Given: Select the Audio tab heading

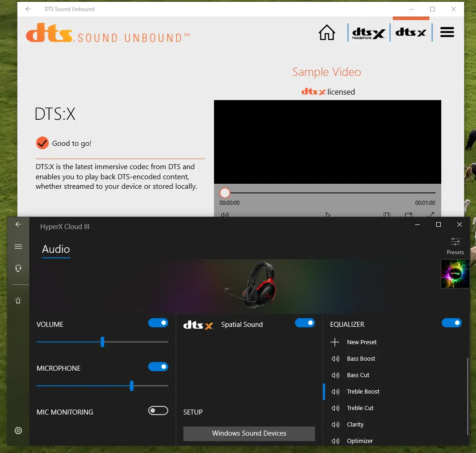Looking at the screenshot, I should click(x=56, y=249).
